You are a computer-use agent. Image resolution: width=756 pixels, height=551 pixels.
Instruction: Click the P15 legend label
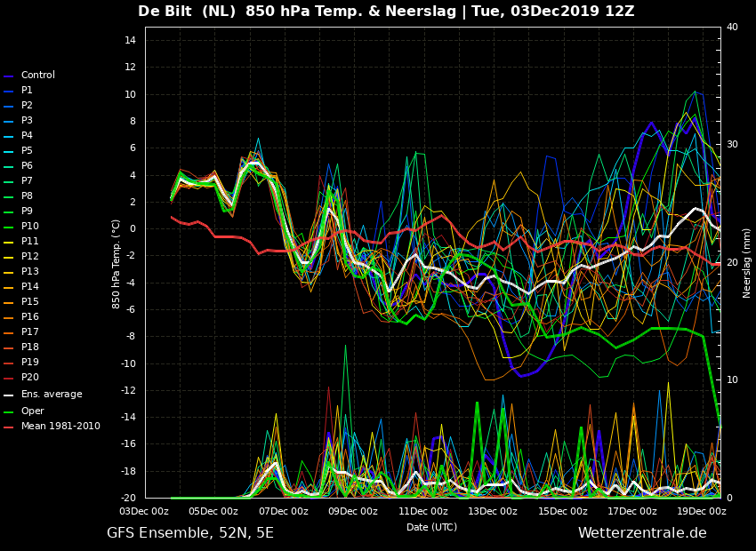point(29,302)
